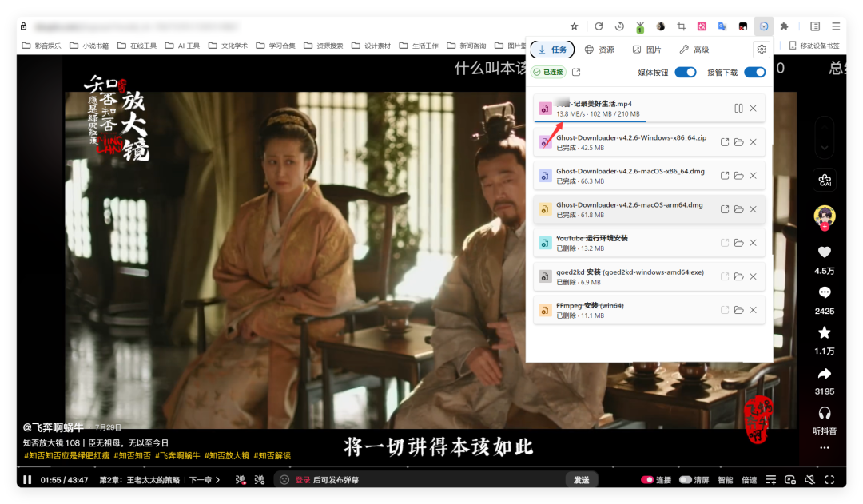Image resolution: width=863 pixels, height=504 pixels.
Task: Show Windows-x86_64.zip in its folder
Action: [738, 142]
